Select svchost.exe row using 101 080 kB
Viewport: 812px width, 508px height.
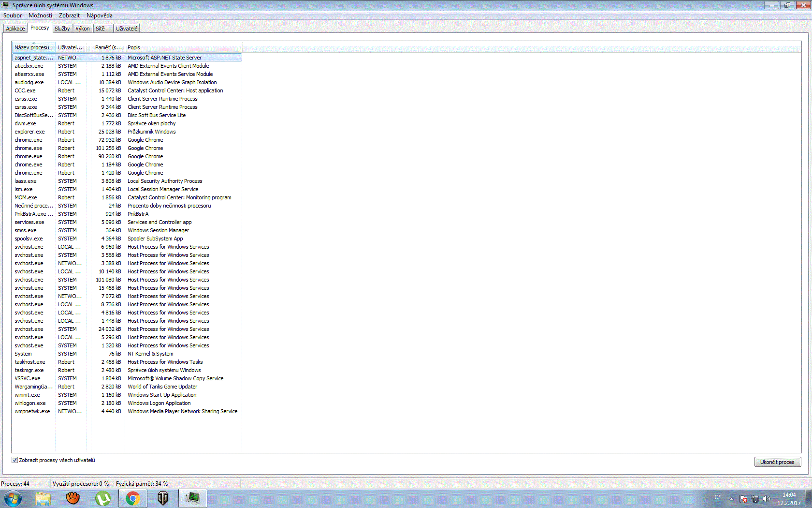click(x=127, y=280)
